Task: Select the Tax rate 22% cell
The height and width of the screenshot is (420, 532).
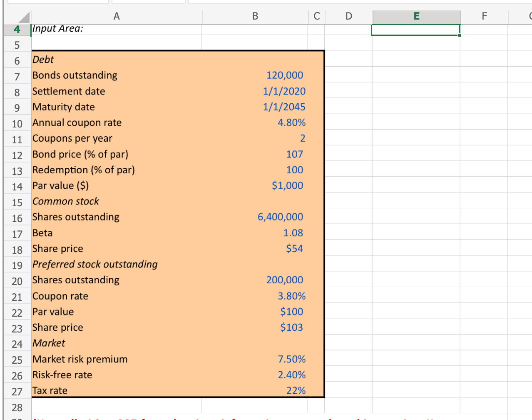Action: (x=255, y=390)
